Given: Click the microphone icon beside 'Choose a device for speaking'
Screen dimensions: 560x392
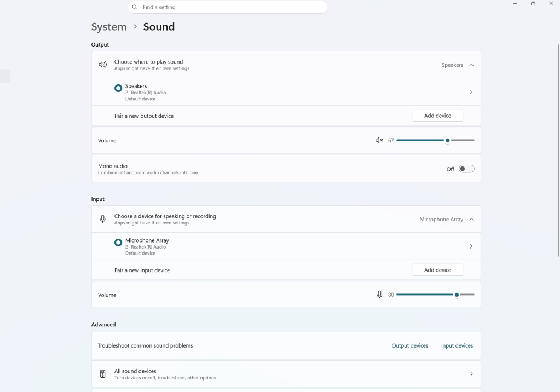Looking at the screenshot, I should coord(102,218).
